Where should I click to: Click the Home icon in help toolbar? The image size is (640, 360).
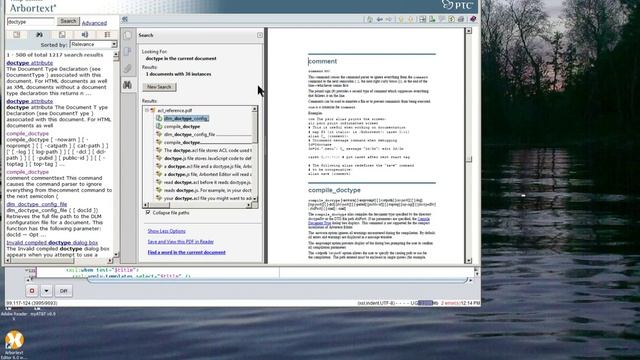(369, 19)
